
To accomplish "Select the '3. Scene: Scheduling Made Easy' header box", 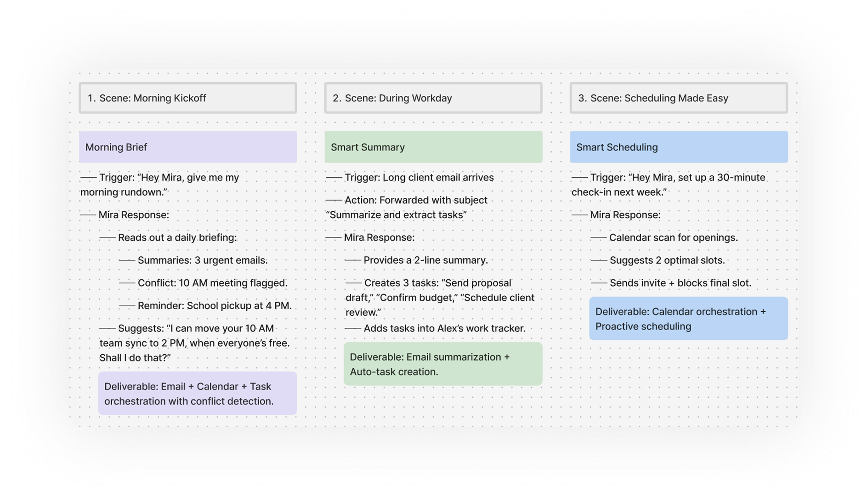I will point(679,98).
